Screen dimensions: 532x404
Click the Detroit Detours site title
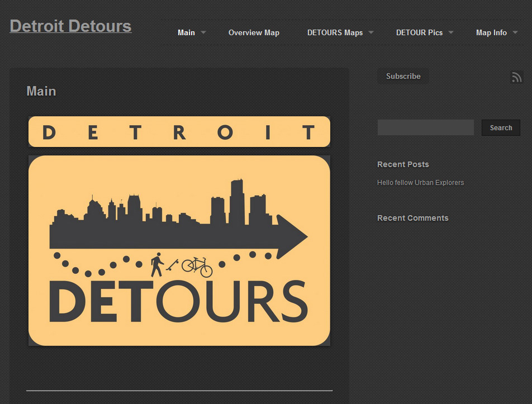pos(70,26)
